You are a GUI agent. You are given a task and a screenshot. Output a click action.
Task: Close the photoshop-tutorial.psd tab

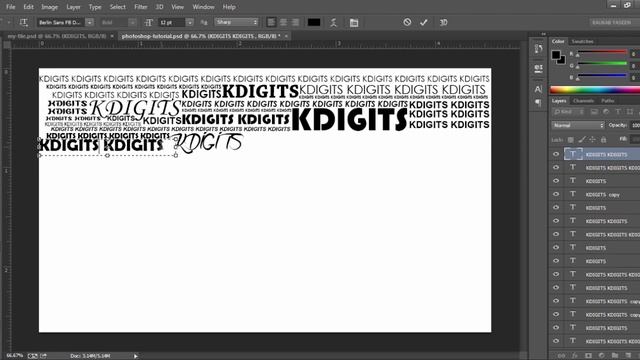pos(286,36)
